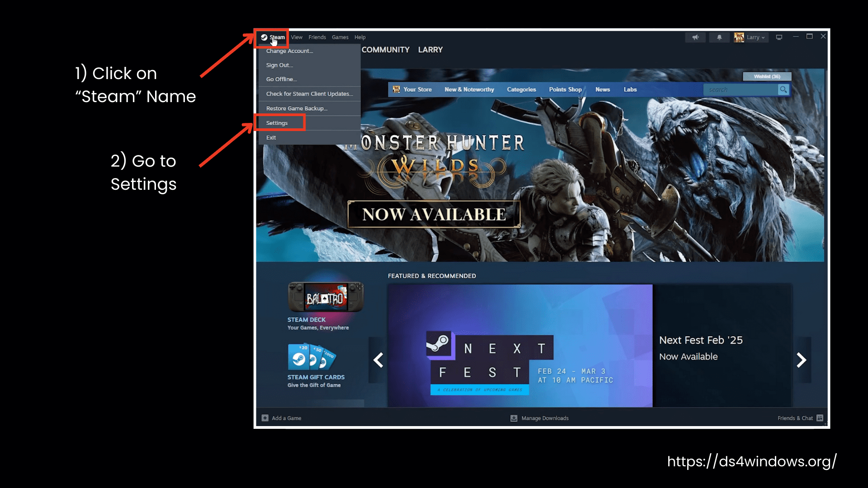
Task: Open the Friends menu
Action: pos(317,38)
